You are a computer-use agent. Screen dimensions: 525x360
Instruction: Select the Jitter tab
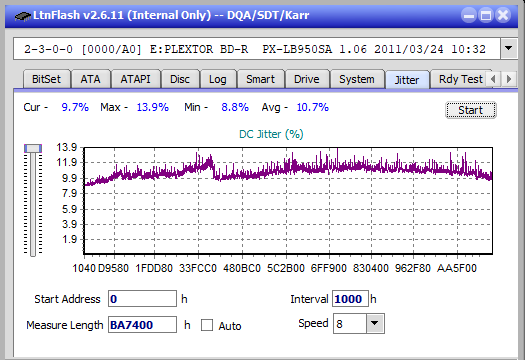[407, 80]
